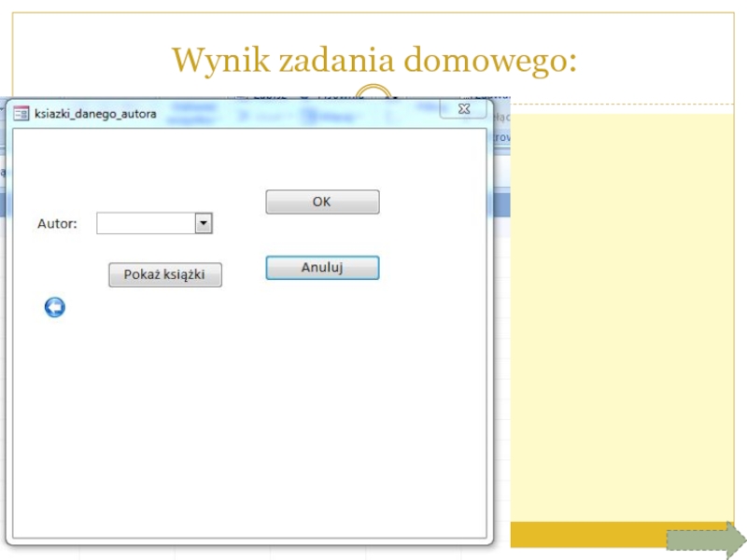Click the Pokaż książki button
This screenshot has width=747, height=560.
pos(165,274)
